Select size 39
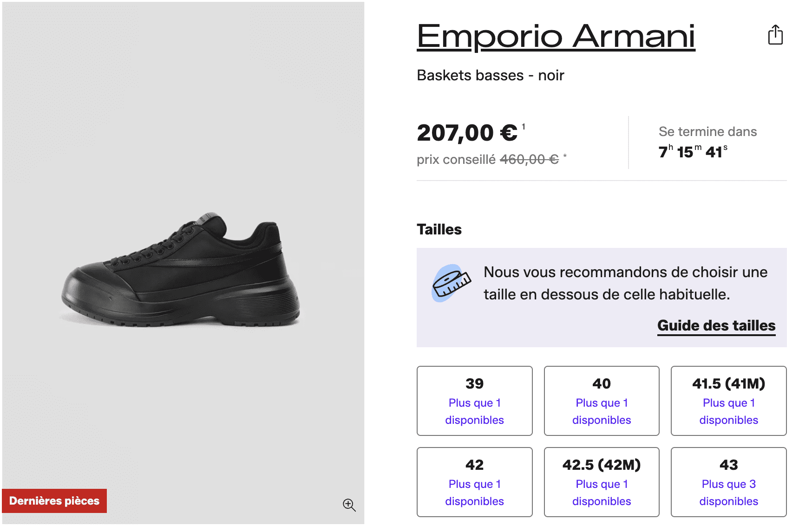Image resolution: width=812 pixels, height=532 pixels. pyautogui.click(x=474, y=401)
